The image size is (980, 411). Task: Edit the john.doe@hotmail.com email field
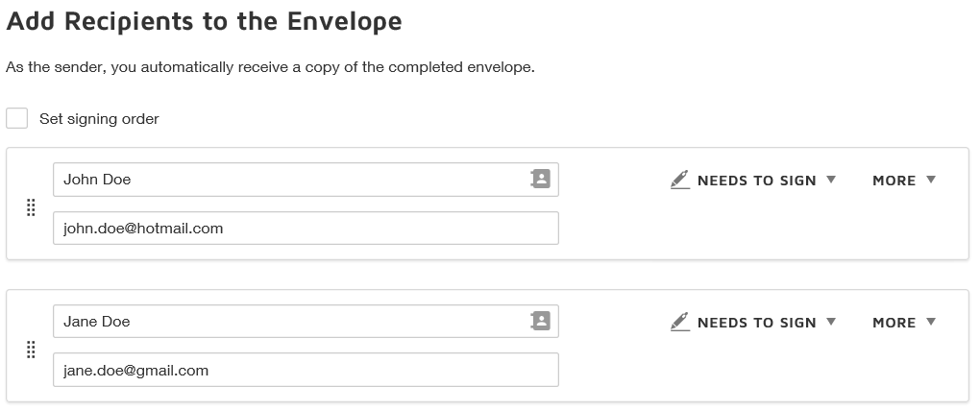(306, 229)
